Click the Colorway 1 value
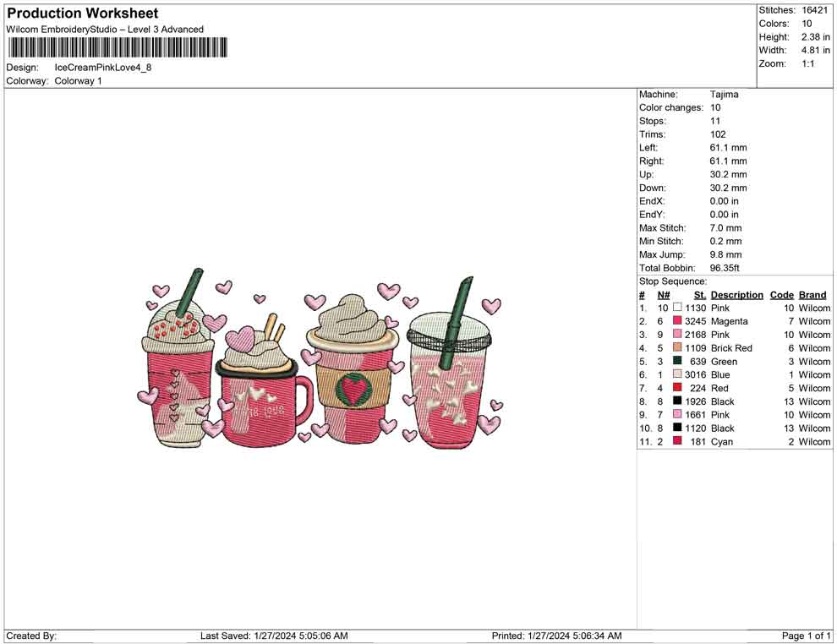 tap(78, 81)
